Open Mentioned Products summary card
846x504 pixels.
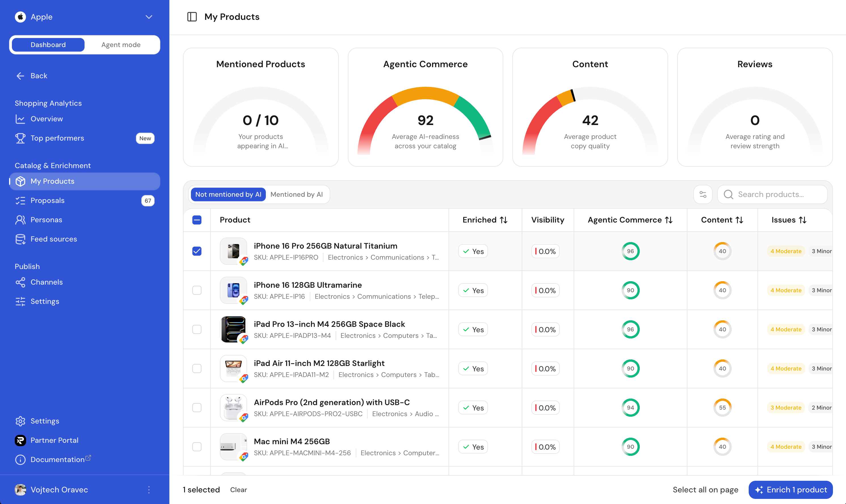(260, 107)
